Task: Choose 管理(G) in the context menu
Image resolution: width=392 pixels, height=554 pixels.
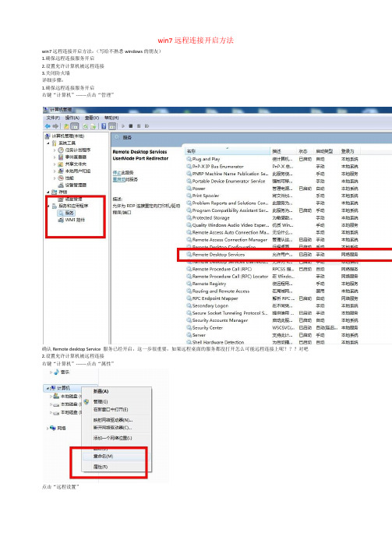Action: 101,402
